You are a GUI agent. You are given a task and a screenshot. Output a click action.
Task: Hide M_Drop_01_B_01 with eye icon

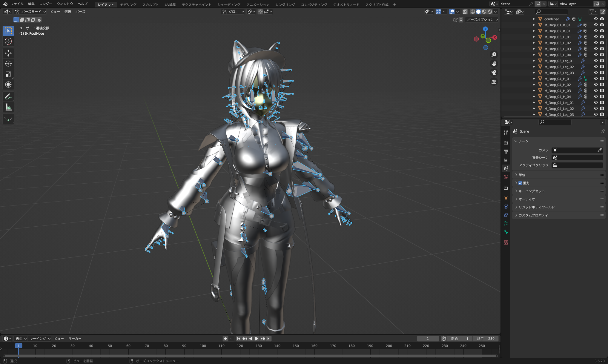pyautogui.click(x=596, y=25)
